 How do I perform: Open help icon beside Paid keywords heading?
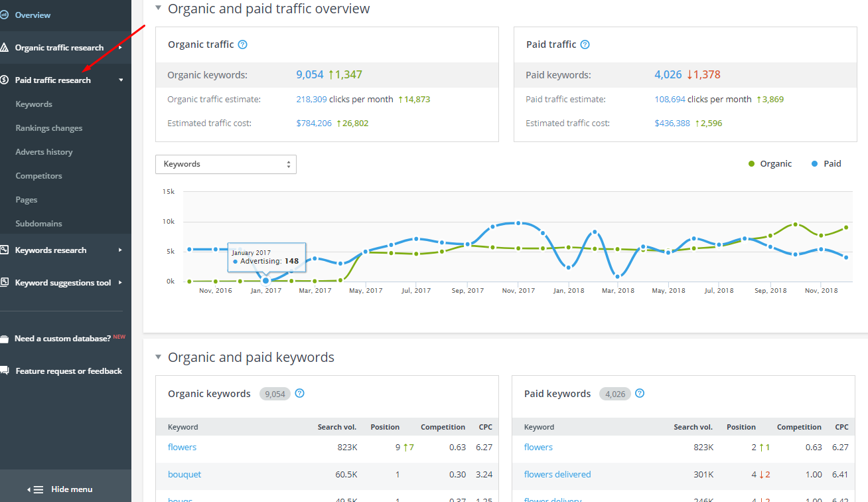pyautogui.click(x=640, y=393)
